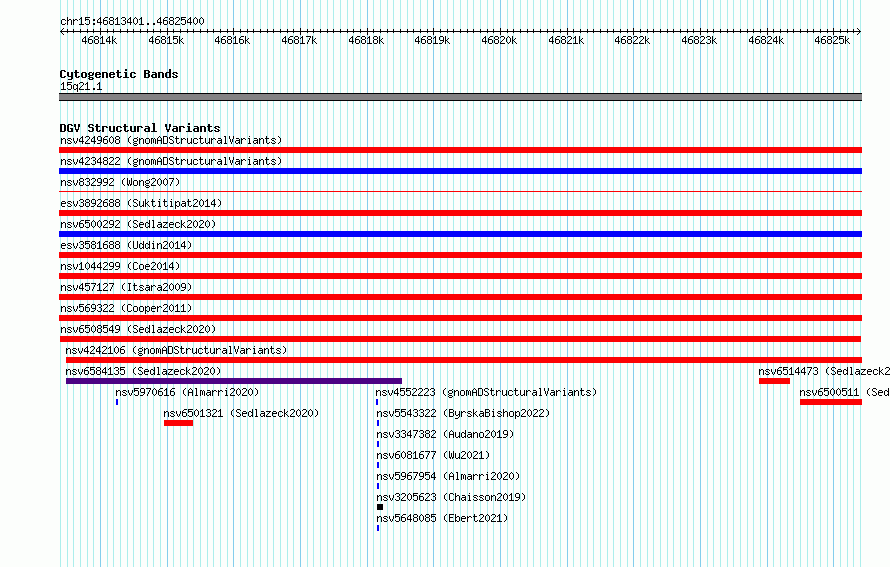Click the DGV Structural Variants track title
Screen dimensions: 890x567
[x=140, y=128]
